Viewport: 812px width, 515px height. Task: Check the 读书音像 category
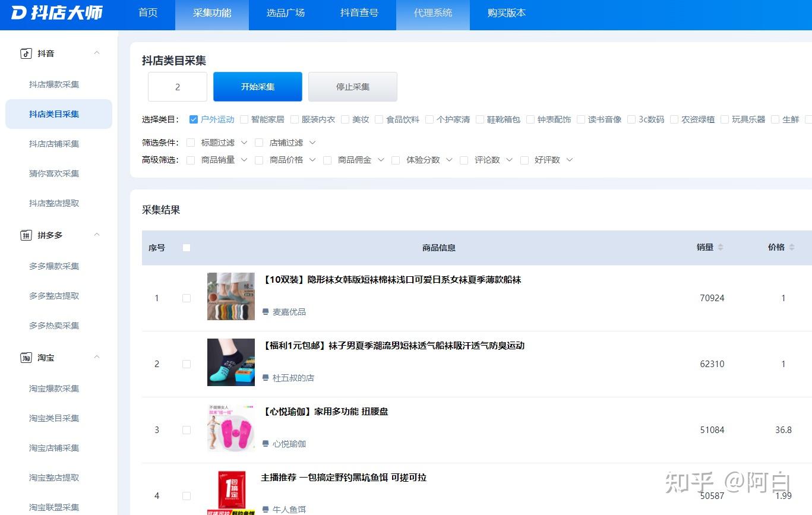(x=581, y=119)
